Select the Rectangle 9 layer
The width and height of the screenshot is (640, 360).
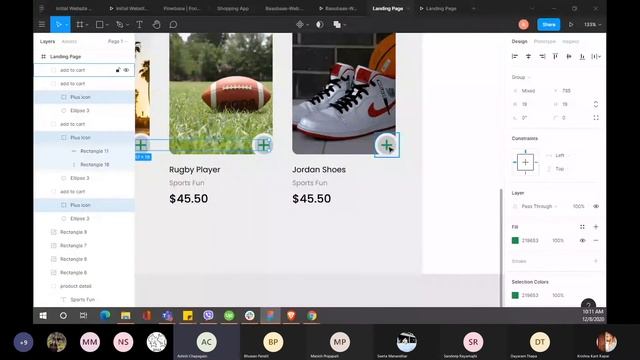(x=73, y=232)
